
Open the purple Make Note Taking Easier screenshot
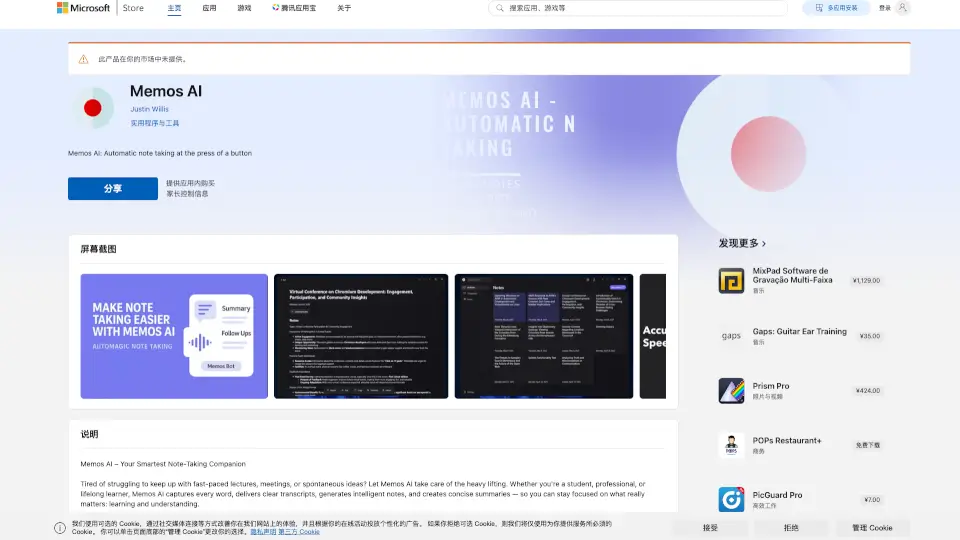pyautogui.click(x=174, y=336)
